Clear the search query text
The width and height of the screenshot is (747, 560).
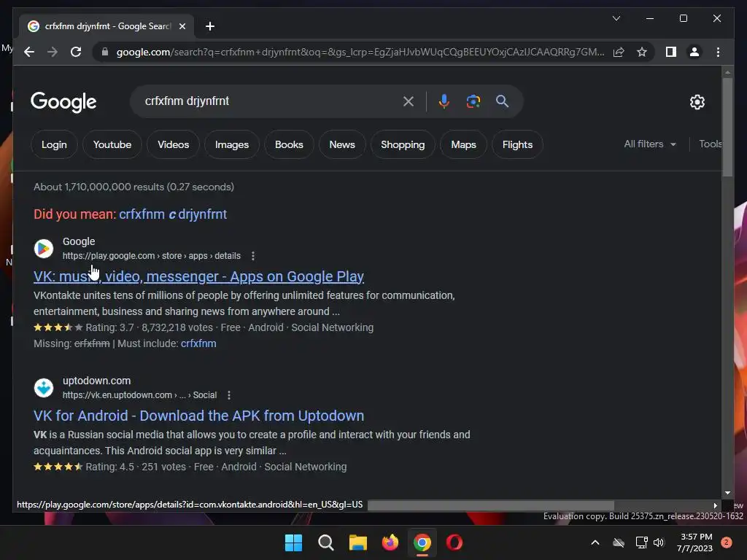[409, 101]
